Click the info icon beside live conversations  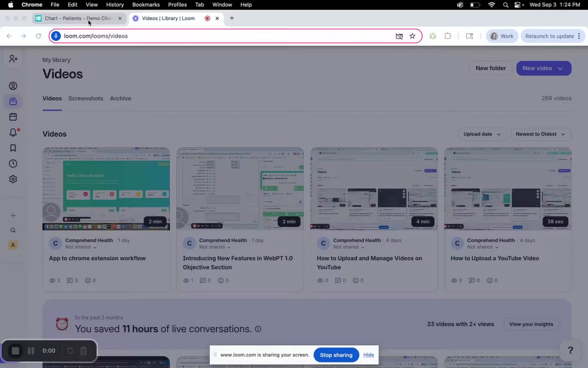pos(258,329)
